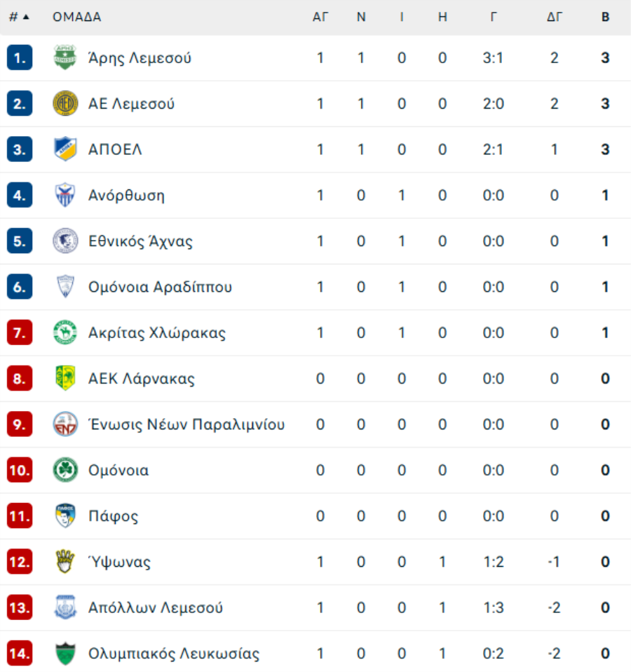Open the Εθνικός Άχνας team link

[x=140, y=241]
